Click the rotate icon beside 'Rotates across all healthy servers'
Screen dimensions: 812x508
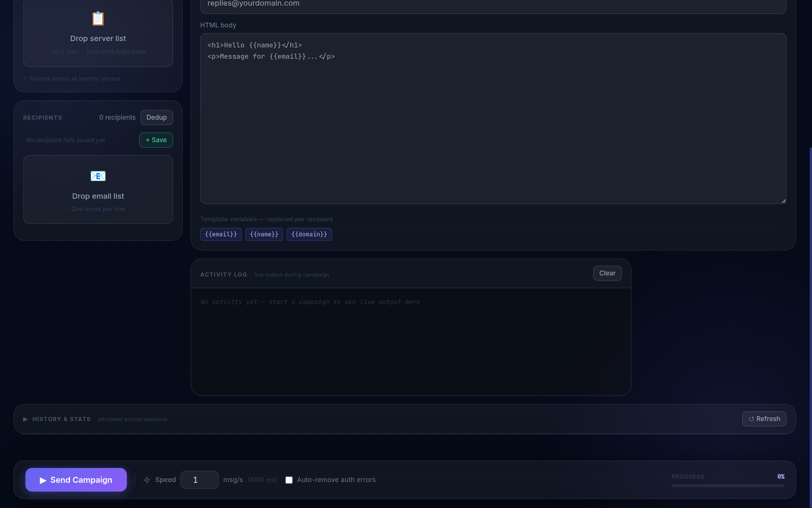click(26, 79)
